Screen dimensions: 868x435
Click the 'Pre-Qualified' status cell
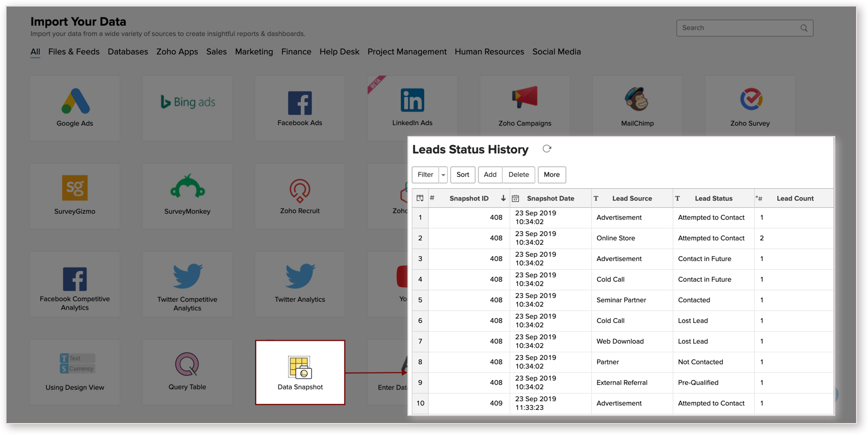click(714, 383)
